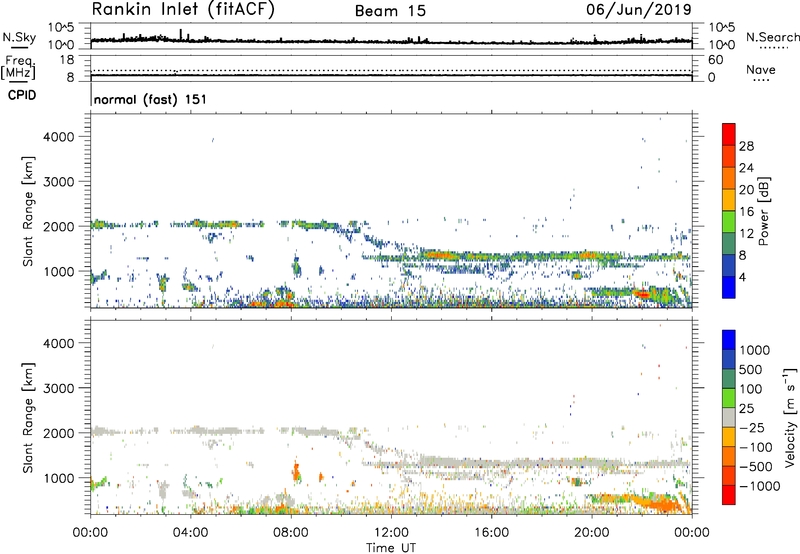Click the '24' tick on power colorbar
The image size is (800, 554).
coord(746,168)
